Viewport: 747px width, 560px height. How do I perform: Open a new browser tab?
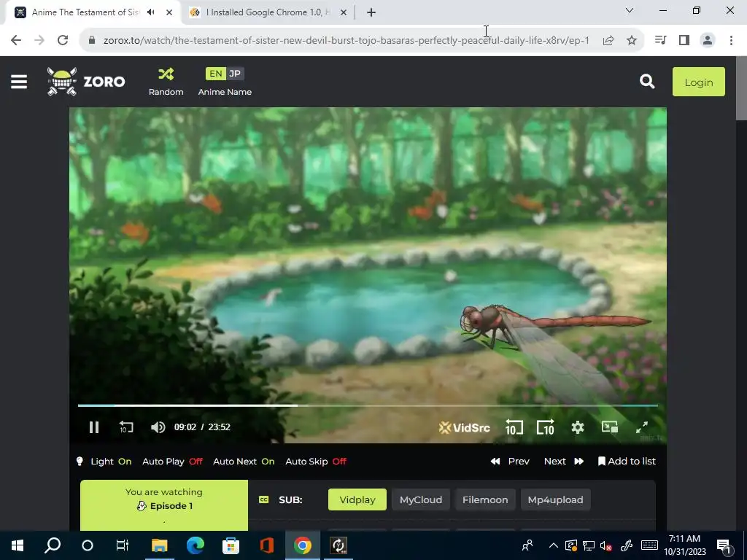[x=371, y=13]
